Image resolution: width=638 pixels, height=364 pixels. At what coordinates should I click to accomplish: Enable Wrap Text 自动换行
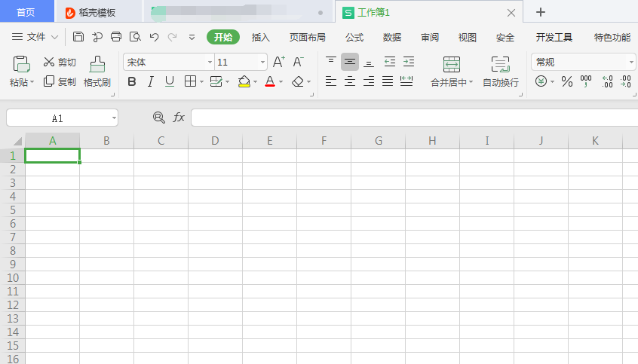click(501, 72)
